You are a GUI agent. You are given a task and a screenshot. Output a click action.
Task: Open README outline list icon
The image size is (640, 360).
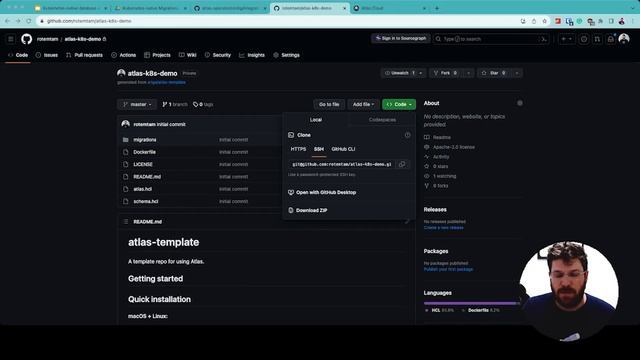[x=126, y=222]
